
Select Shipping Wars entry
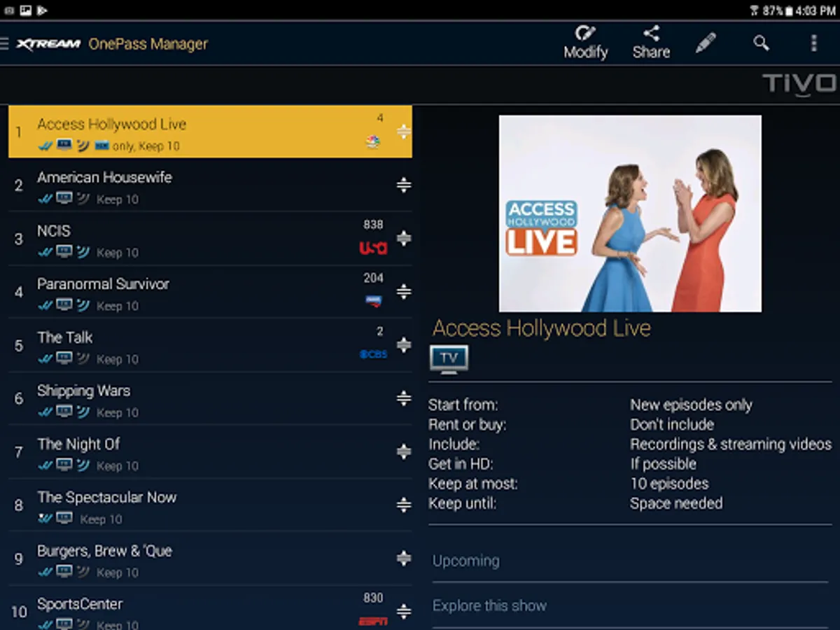(x=210, y=398)
